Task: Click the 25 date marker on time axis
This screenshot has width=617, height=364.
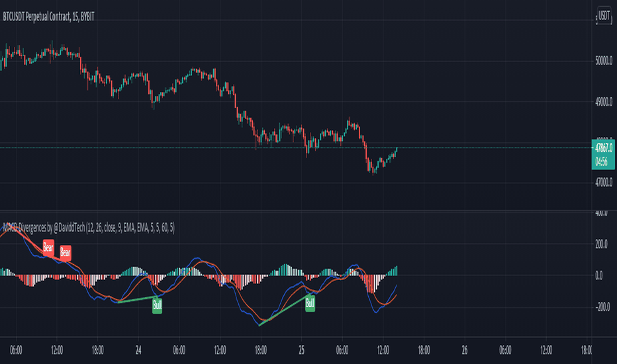Action: pyautogui.click(x=301, y=350)
